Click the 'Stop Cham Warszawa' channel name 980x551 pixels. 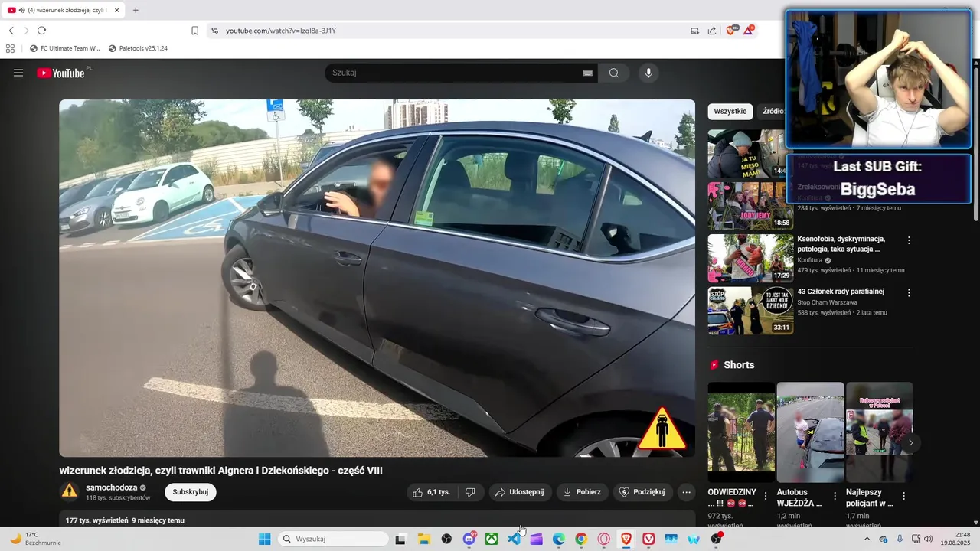[827, 302]
